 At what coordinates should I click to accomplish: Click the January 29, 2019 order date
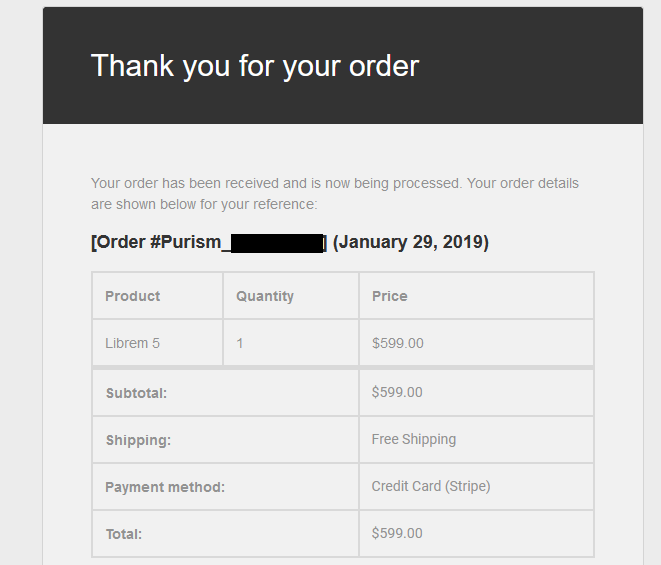pos(411,242)
